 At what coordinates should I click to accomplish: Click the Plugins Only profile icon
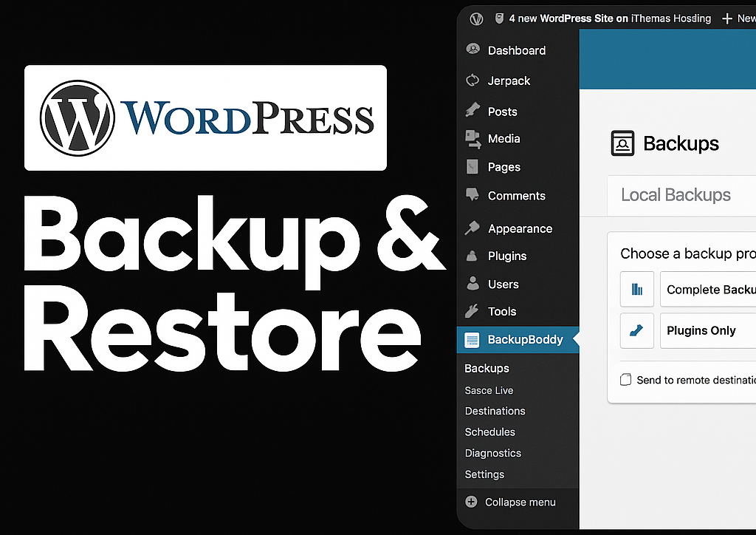(x=637, y=330)
